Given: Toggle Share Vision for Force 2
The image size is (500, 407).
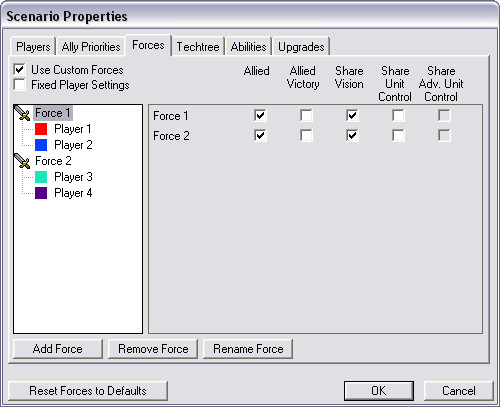Looking at the screenshot, I should coord(352,136).
